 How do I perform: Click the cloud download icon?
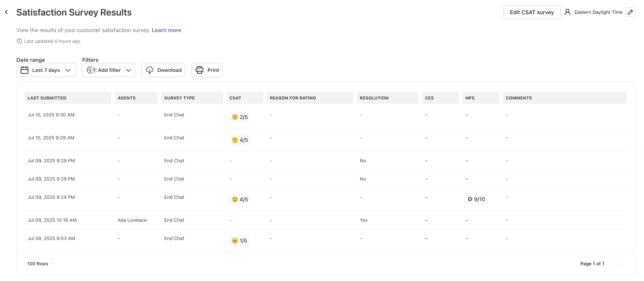pyautogui.click(x=149, y=70)
